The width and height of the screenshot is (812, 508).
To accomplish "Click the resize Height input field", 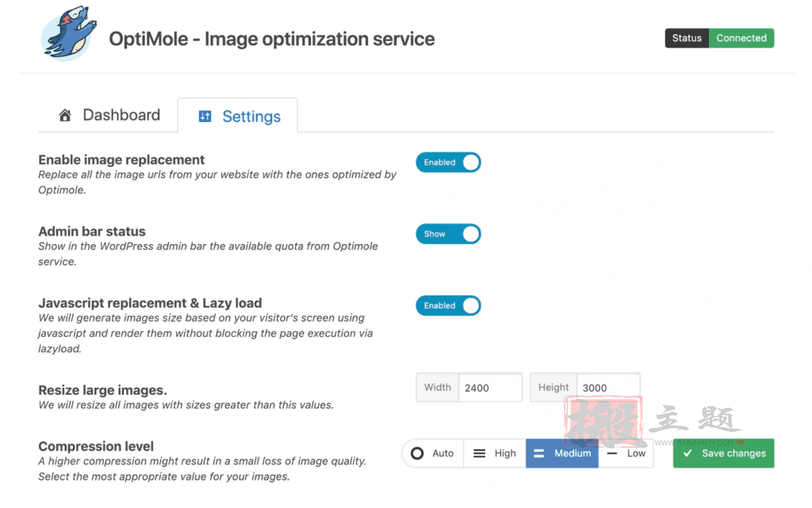I will [x=608, y=388].
